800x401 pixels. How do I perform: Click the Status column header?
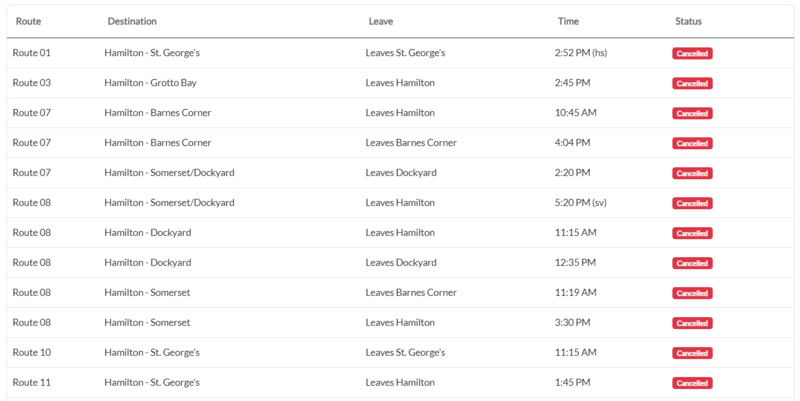coord(688,21)
